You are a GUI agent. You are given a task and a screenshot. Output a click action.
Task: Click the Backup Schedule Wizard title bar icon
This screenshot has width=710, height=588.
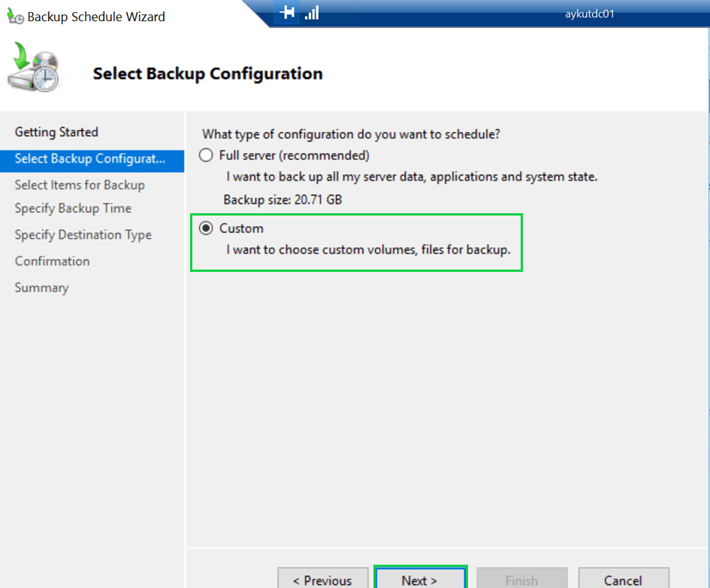[x=14, y=16]
